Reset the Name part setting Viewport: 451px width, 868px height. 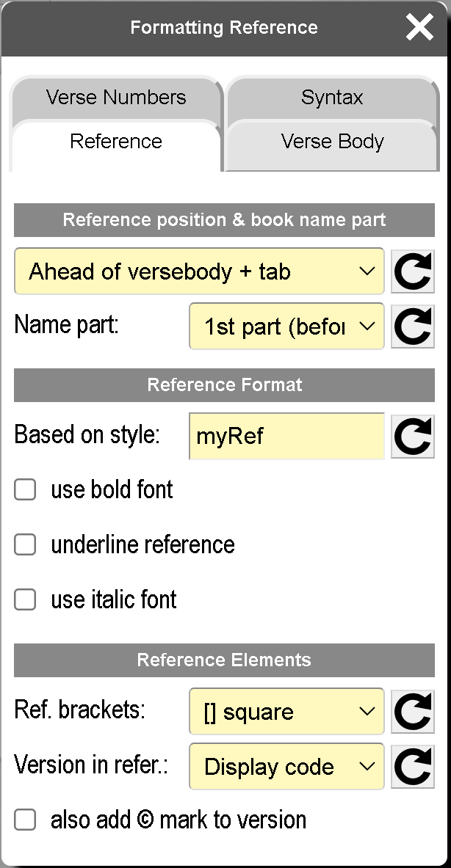tap(412, 326)
